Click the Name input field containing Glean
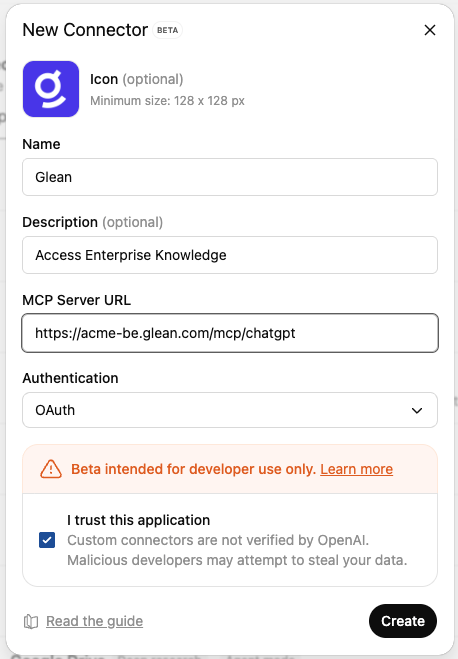 (230, 177)
